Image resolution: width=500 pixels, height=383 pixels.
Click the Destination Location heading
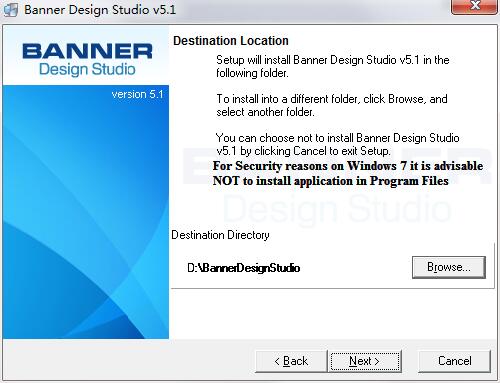(x=231, y=41)
